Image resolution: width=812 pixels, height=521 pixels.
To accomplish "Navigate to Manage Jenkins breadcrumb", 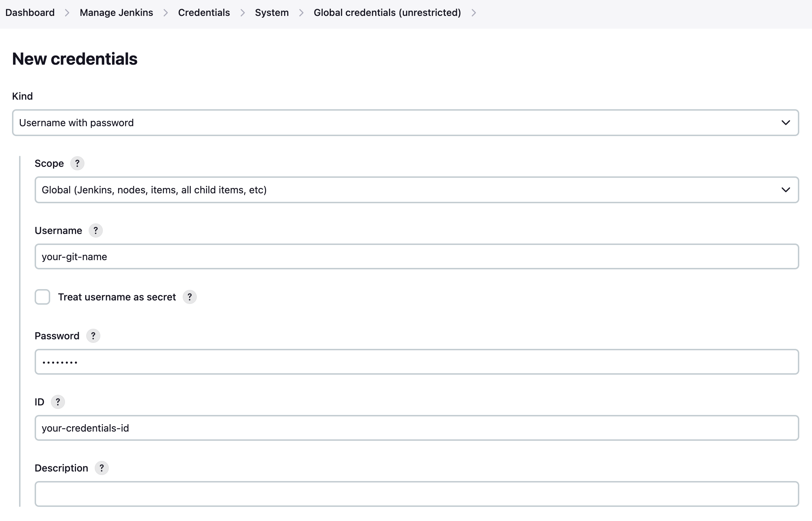I will pos(116,13).
